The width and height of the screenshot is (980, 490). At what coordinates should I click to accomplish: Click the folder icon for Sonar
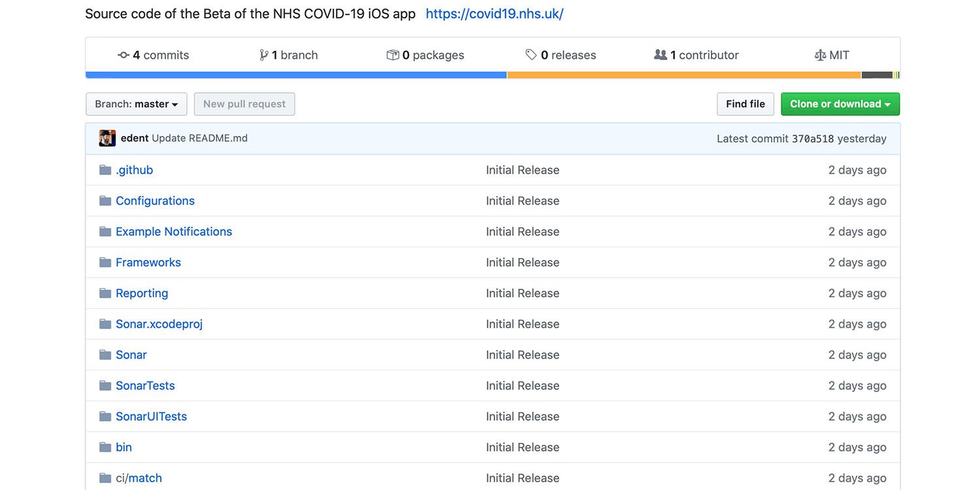pyautogui.click(x=105, y=355)
